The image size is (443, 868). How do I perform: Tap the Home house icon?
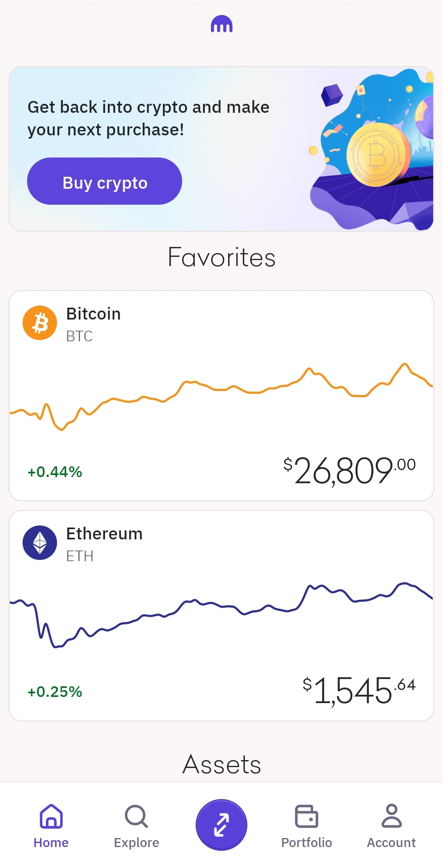click(x=51, y=816)
